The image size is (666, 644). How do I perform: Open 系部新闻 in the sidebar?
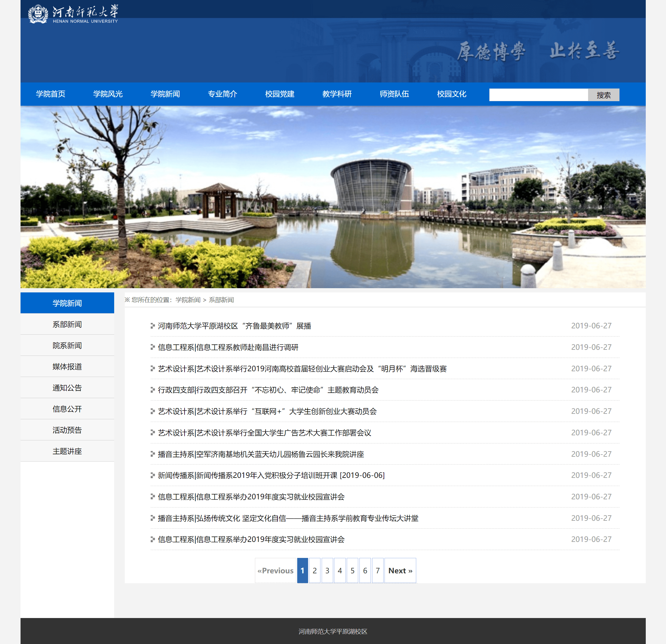click(67, 324)
